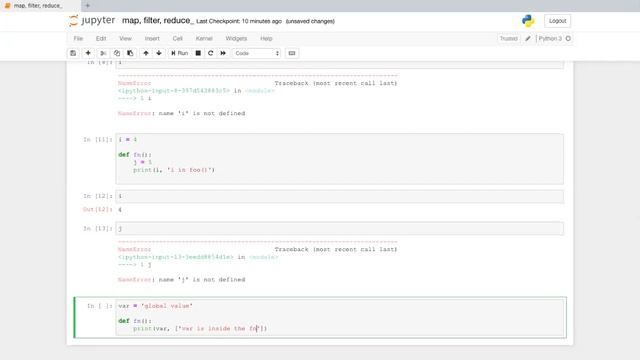Click the In [11] prompt label
640x360 pixels.
(x=97, y=140)
